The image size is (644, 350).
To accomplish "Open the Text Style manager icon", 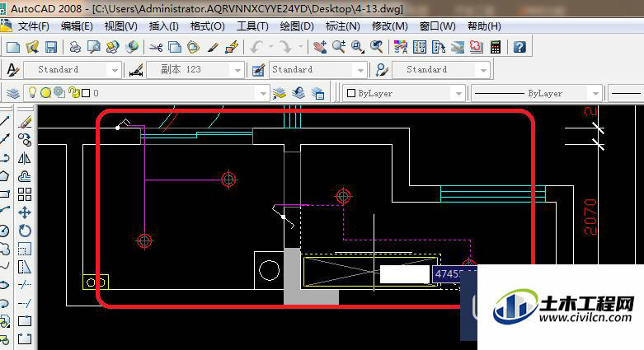I will (x=13, y=70).
